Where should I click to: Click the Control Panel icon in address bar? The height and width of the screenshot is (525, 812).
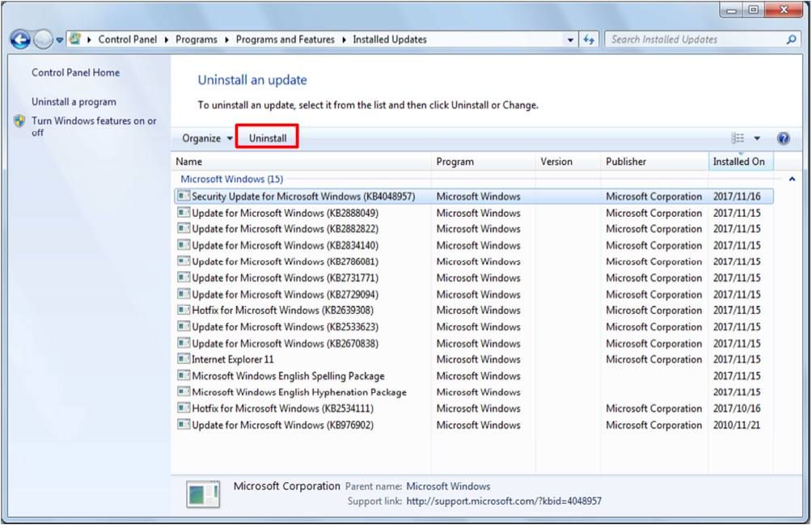[x=75, y=39]
